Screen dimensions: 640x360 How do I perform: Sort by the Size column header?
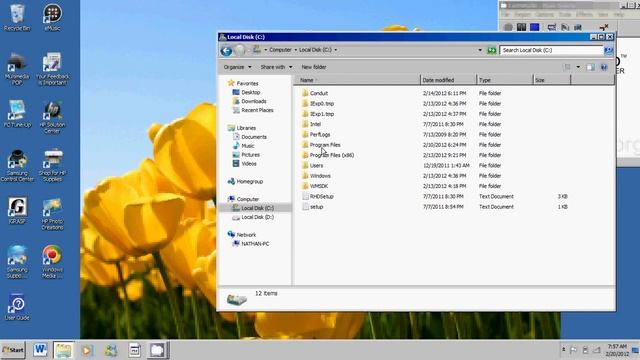(x=552, y=80)
